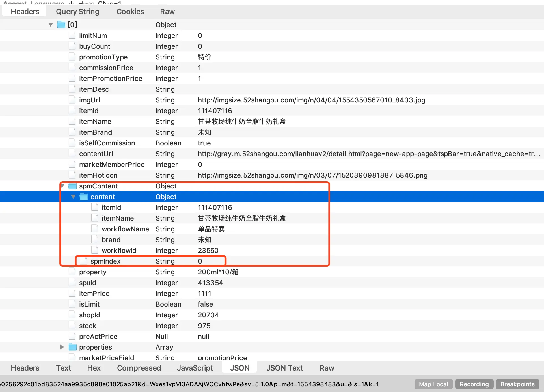
Task: Collapse the [0] object node
Action: point(51,25)
